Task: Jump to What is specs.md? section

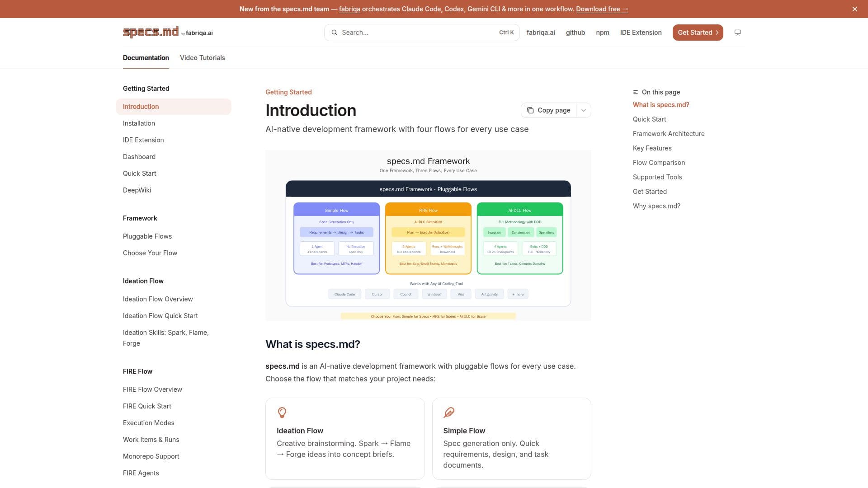Action: [661, 105]
